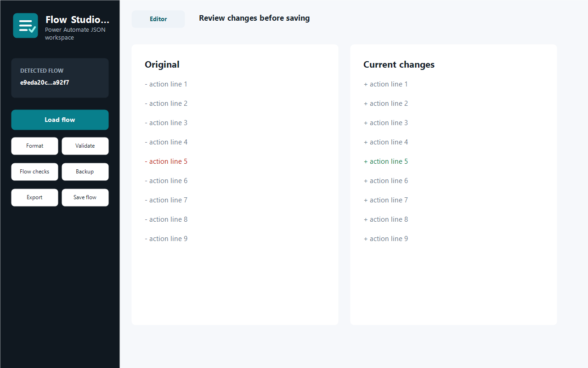Image resolution: width=588 pixels, height=368 pixels.
Task: Select '+ action line 6' in Current changes
Action: (x=386, y=181)
